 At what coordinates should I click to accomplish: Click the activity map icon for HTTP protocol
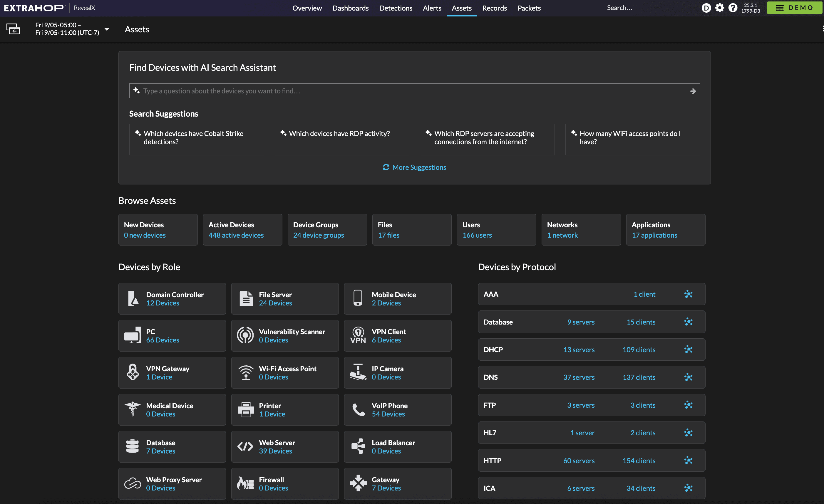(x=689, y=460)
